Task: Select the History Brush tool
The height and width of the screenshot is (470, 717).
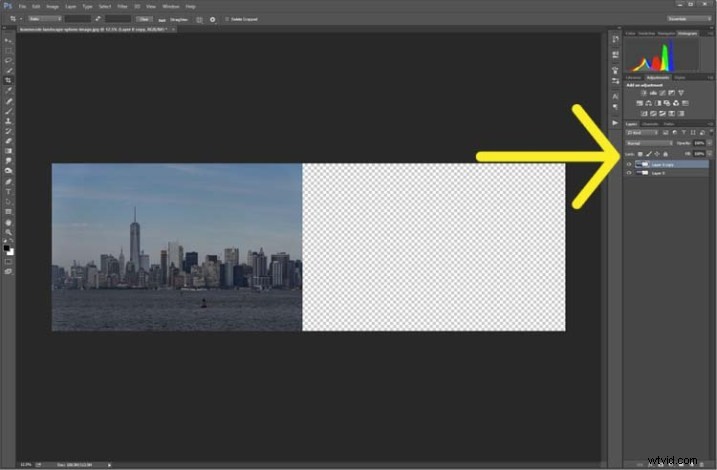Action: tap(8, 131)
